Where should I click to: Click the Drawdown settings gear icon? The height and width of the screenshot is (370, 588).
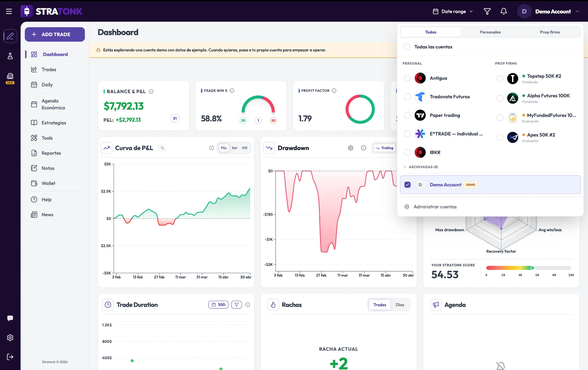[x=350, y=148]
